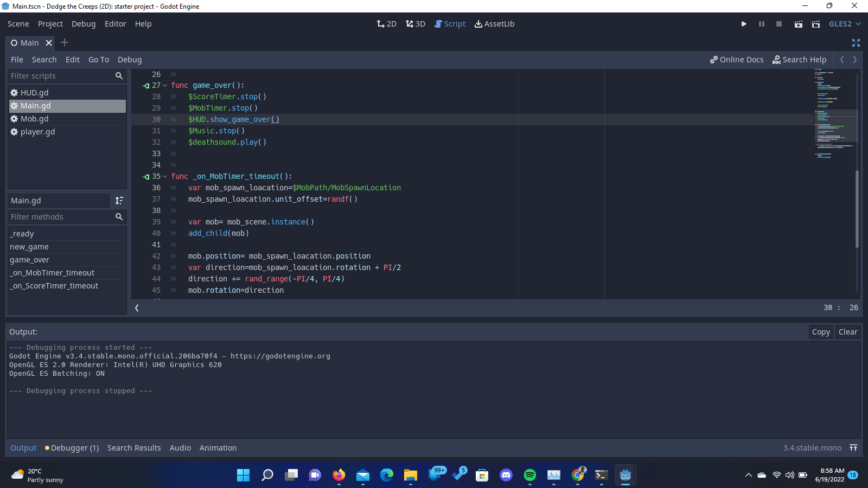Open the Mob.gd script

(67, 119)
